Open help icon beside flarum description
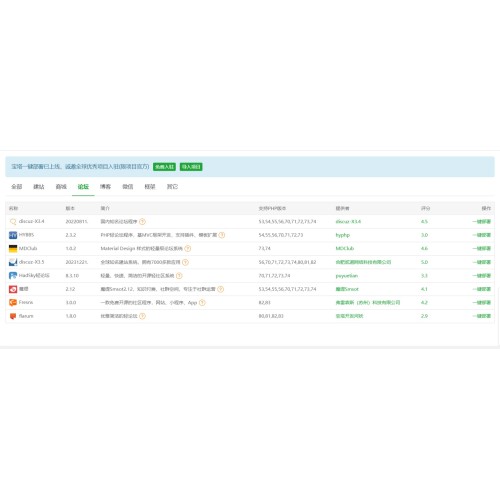The image size is (500, 500). coord(142,316)
